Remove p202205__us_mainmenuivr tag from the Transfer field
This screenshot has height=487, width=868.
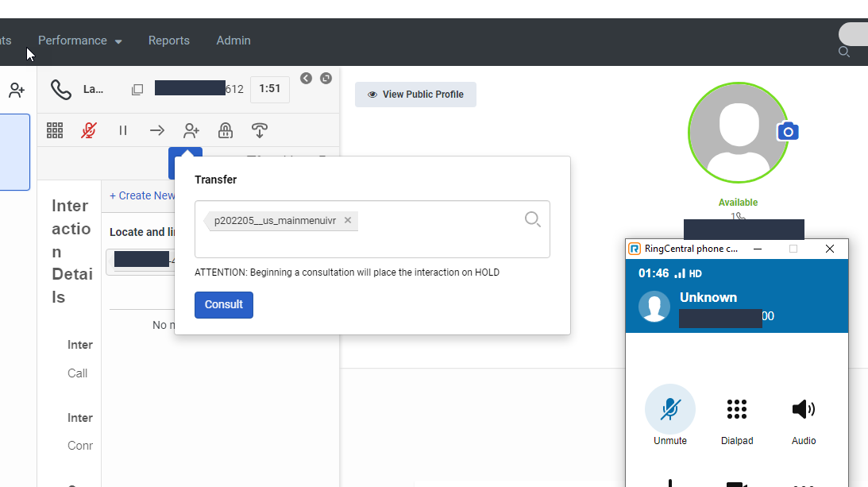[347, 220]
